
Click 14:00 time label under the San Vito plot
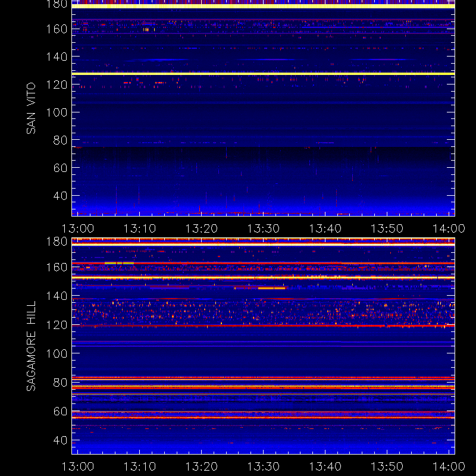pyautogui.click(x=449, y=228)
